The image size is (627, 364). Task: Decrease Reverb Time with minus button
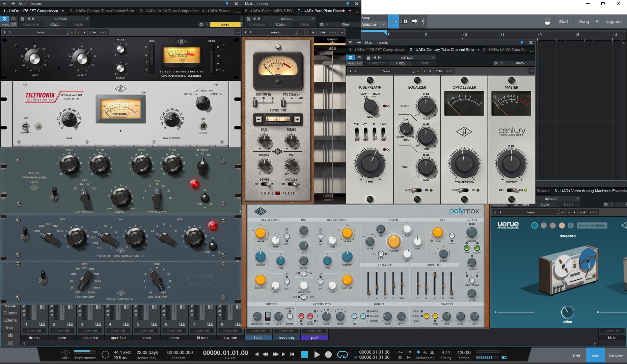click(258, 119)
